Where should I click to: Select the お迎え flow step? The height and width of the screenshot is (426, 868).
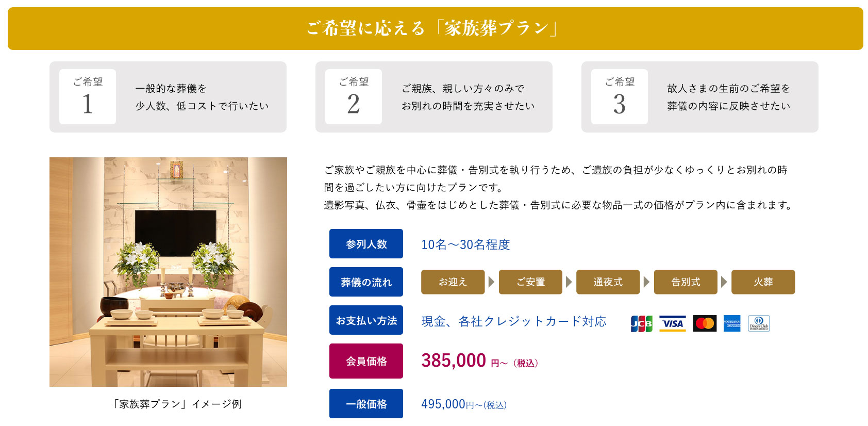pyautogui.click(x=453, y=282)
